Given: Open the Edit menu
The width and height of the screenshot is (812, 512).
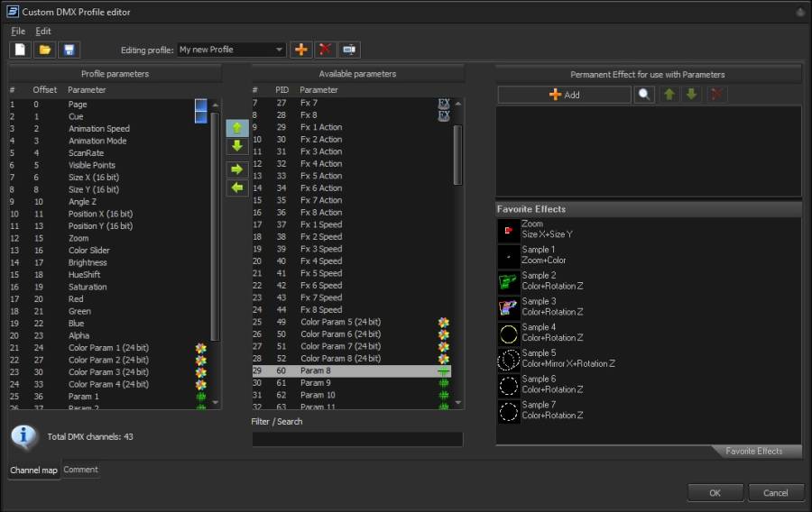Looking at the screenshot, I should pyautogui.click(x=43, y=32).
